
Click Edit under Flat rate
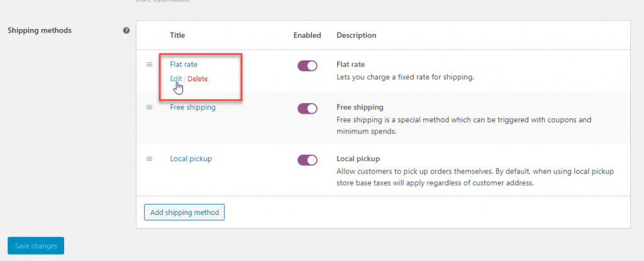tap(176, 79)
